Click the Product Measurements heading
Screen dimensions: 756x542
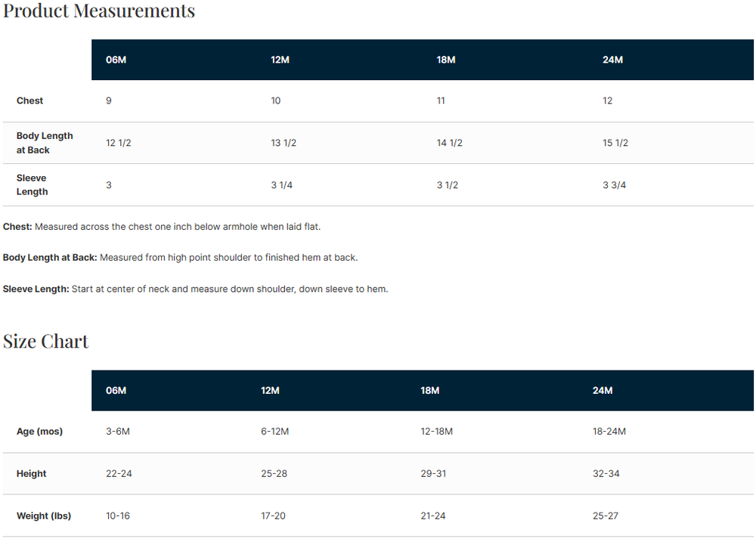[x=99, y=11]
